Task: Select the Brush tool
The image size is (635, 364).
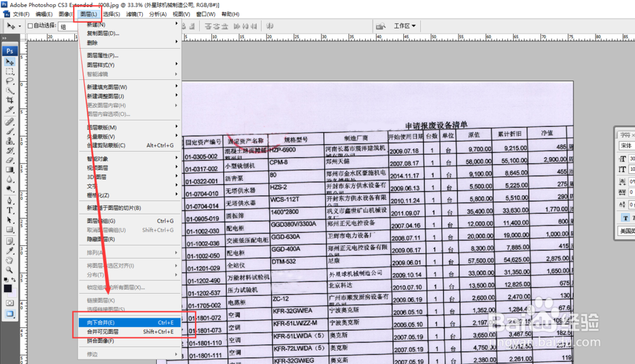Action: pyautogui.click(x=10, y=131)
